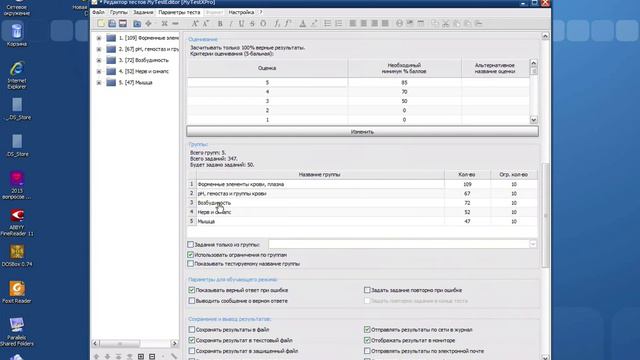Click the Save test toolbar icon
The width and height of the screenshot is (640, 360).
[x=123, y=24]
